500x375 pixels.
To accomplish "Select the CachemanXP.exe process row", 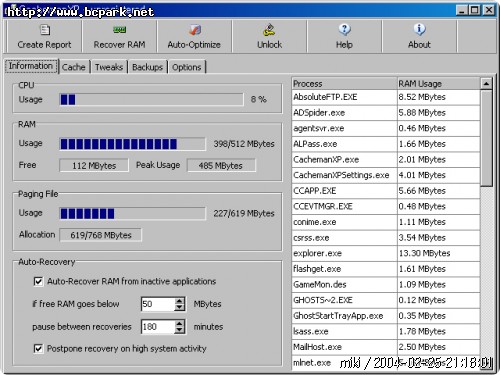I will click(386, 160).
